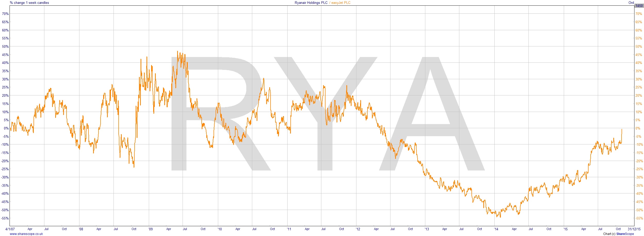The image size is (644, 236).
Task: Click the 1450 price box at top right
Action: tap(639, 6)
